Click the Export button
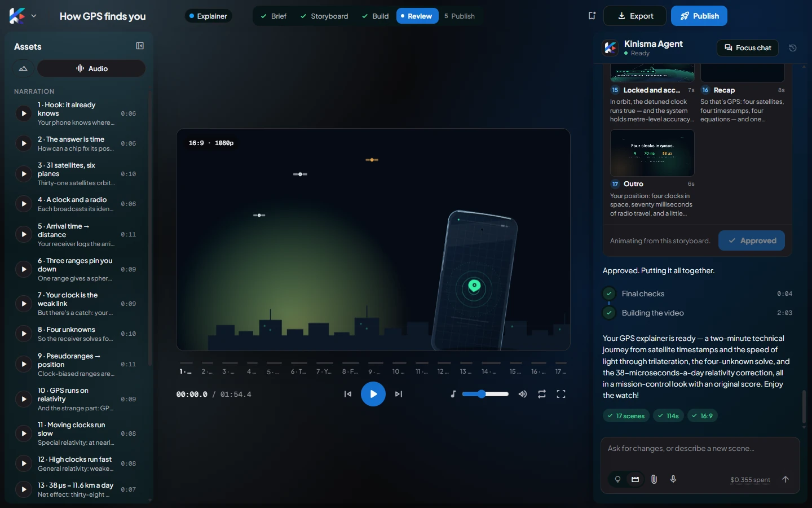This screenshot has height=508, width=812. 635,16
